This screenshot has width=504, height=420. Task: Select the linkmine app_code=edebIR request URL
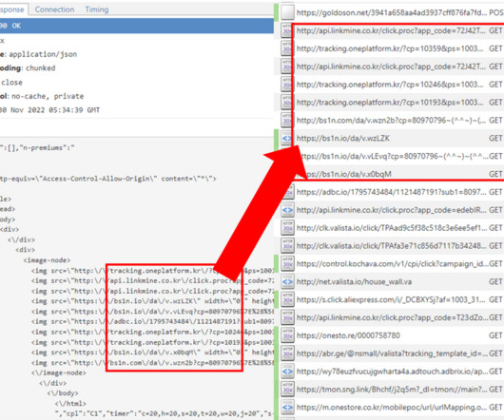coord(391,210)
